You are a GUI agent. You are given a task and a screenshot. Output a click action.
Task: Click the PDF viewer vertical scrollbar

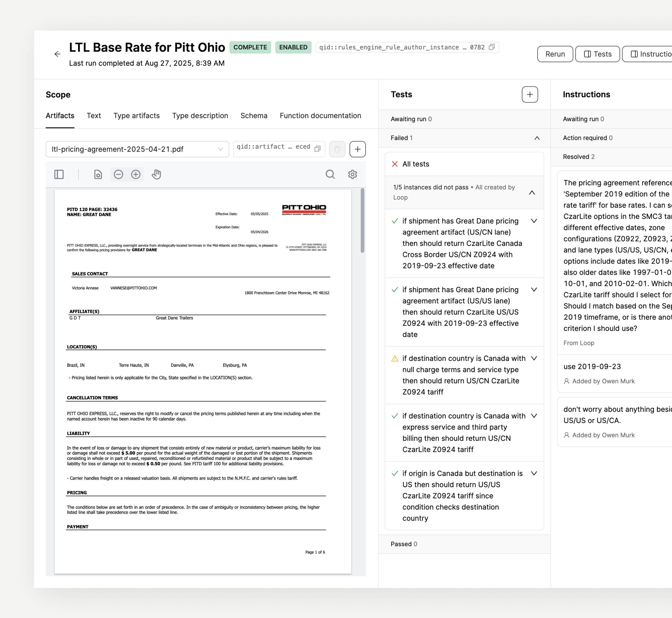pyautogui.click(x=362, y=221)
